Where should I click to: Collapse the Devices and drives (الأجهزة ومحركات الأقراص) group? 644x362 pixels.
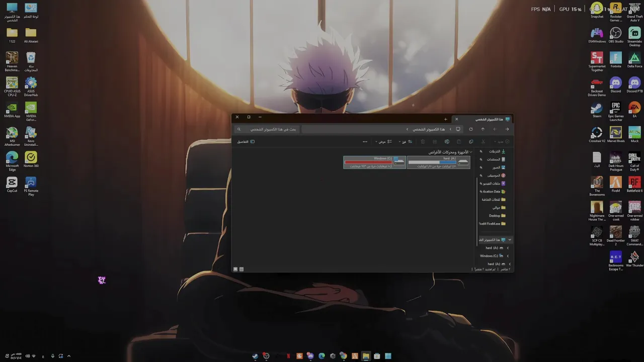(x=471, y=152)
